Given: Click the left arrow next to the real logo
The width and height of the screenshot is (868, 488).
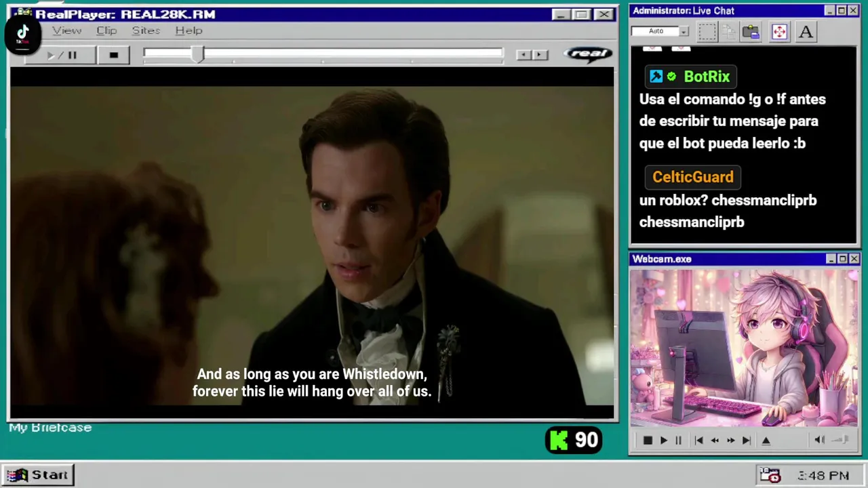Looking at the screenshot, I should tap(523, 55).
